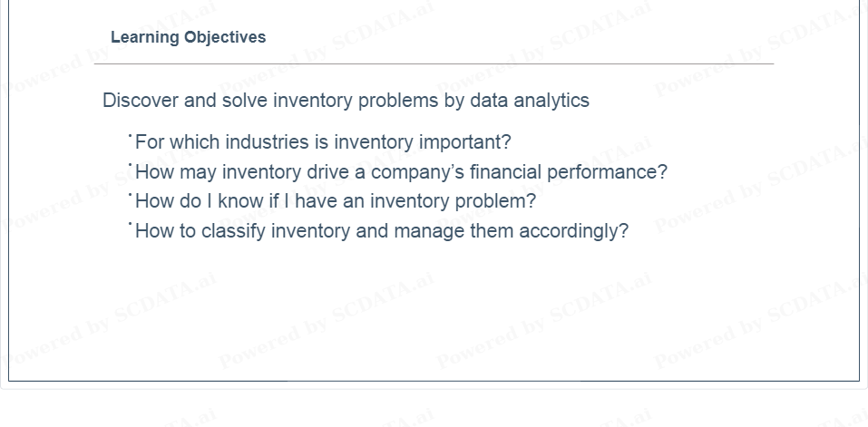Click the word 'problem?' in third bullet
The width and height of the screenshot is (868, 427).
(495, 200)
